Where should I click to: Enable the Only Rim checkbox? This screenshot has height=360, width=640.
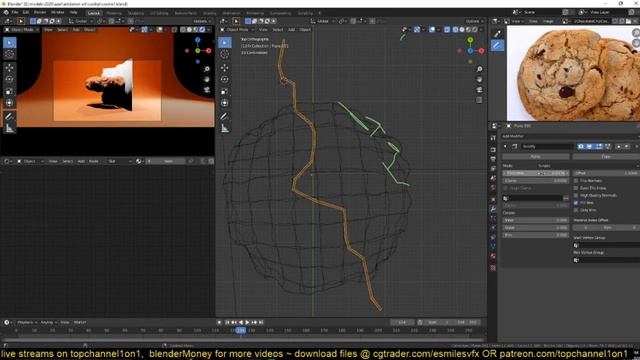tap(576, 210)
